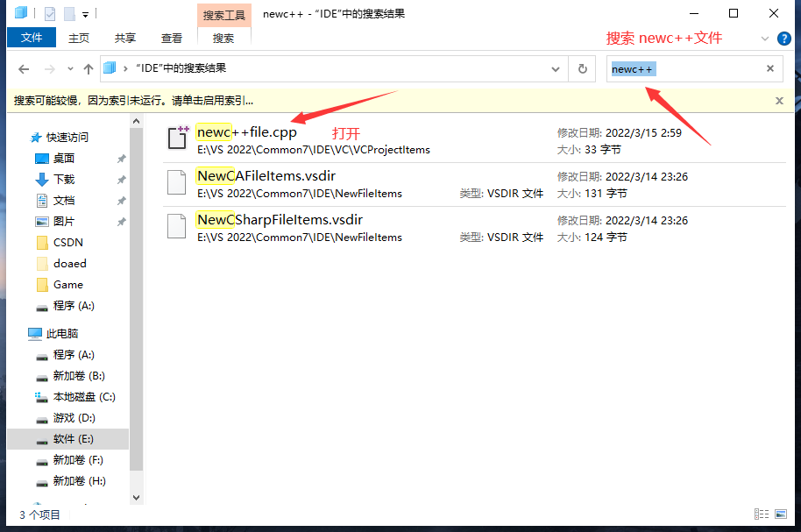Open the recent locations dropdown

click(x=70, y=69)
